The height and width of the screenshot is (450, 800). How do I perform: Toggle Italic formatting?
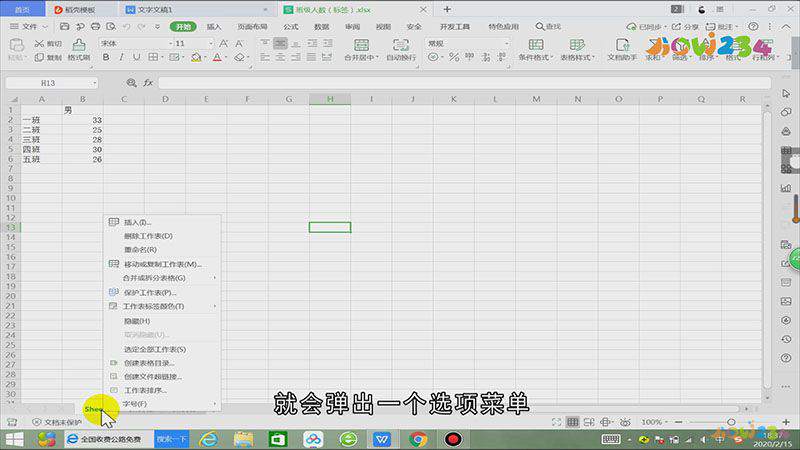121,58
